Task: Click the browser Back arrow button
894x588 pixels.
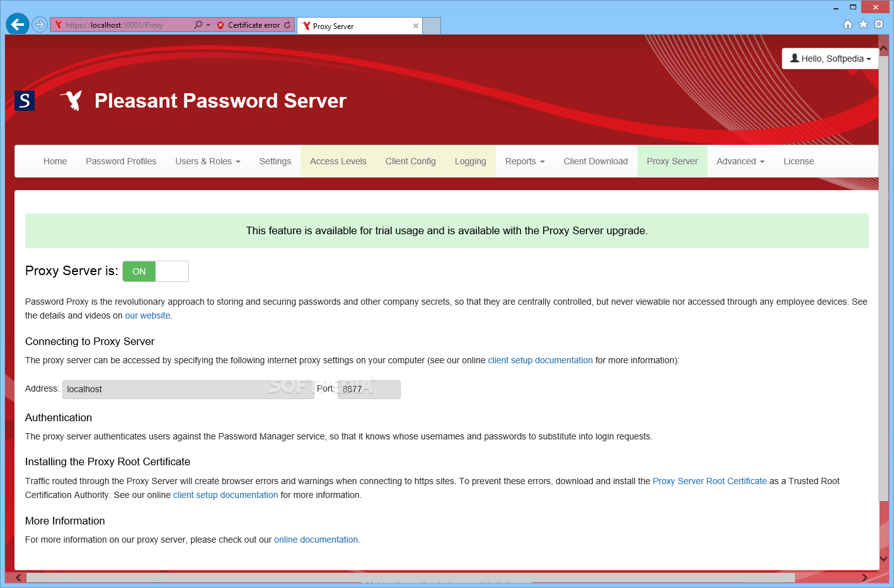Action: (18, 25)
